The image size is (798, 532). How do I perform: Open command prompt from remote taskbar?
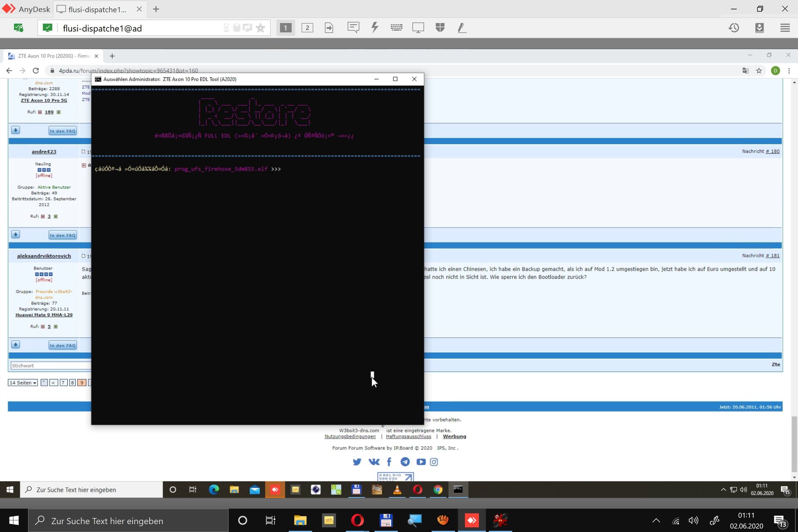pyautogui.click(x=458, y=490)
